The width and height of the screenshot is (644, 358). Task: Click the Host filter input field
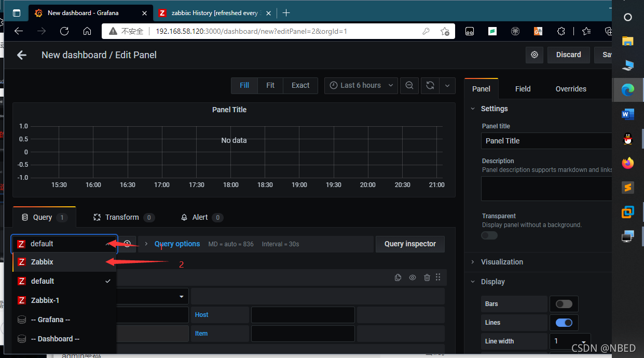point(303,315)
